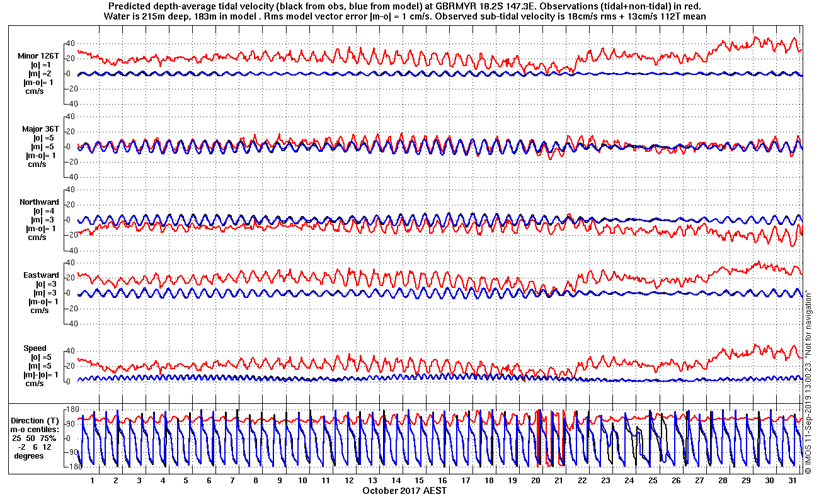Screen dimensions: 819x504
Task: Click the day "27" x-axis label
Action: (x=699, y=480)
